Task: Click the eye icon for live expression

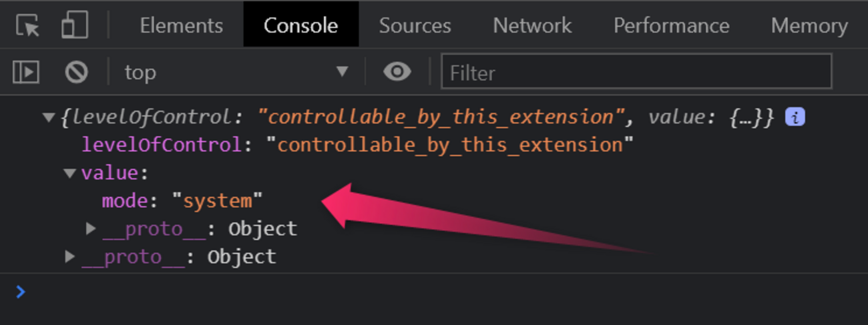Action: pyautogui.click(x=397, y=71)
